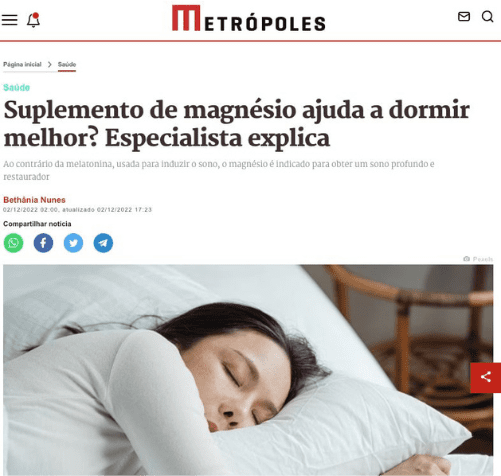This screenshot has width=501, height=476.
Task: Open the Saúde breadcrumb link
Action: [x=67, y=64]
